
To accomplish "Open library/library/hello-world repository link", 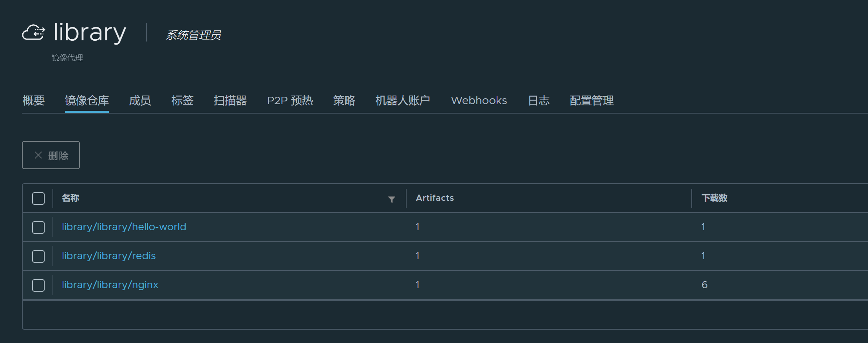I will click(124, 227).
